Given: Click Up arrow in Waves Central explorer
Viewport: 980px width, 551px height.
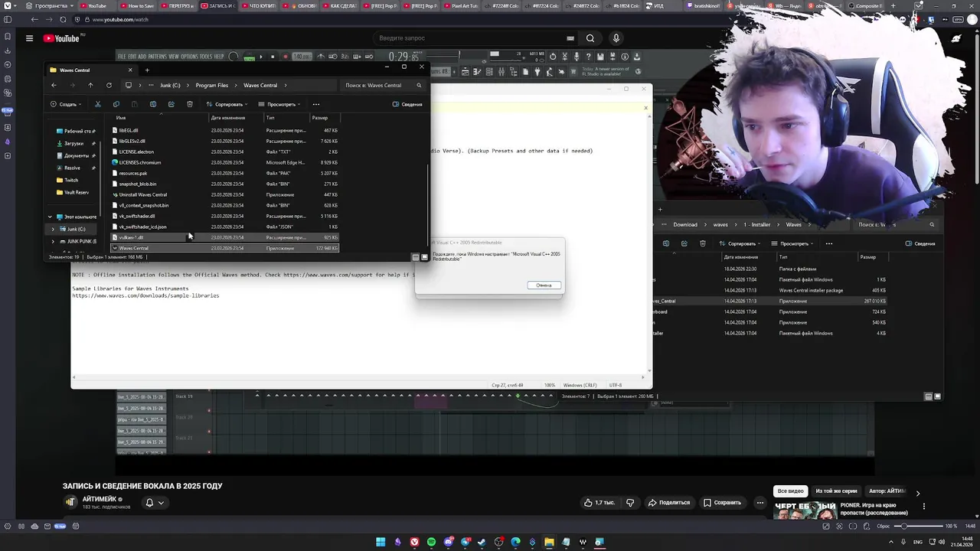Looking at the screenshot, I should [90, 85].
